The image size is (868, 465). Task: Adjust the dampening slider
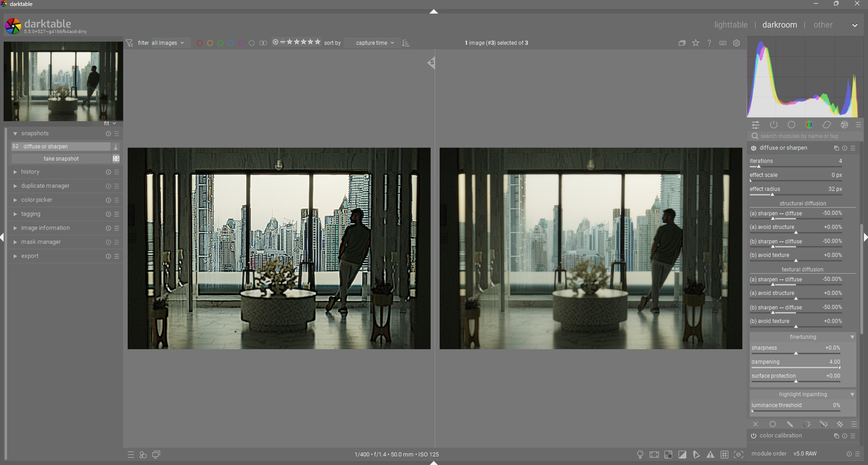coord(796,367)
